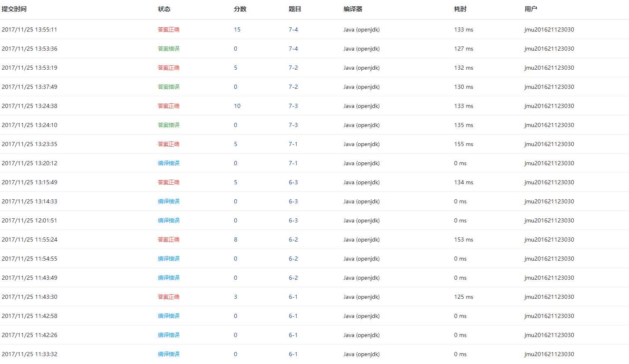Open problem 7-3 in the 13:24:38 row

293,106
